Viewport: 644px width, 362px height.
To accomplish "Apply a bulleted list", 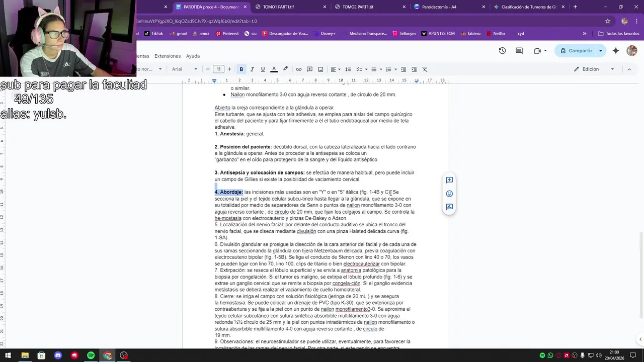I will 374,69.
